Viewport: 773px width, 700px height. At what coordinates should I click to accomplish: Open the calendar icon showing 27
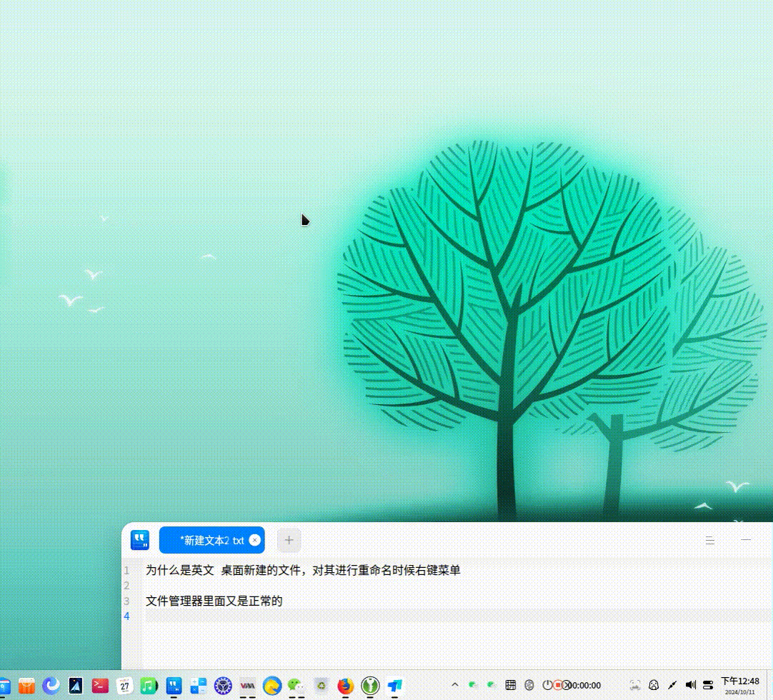[x=125, y=686]
